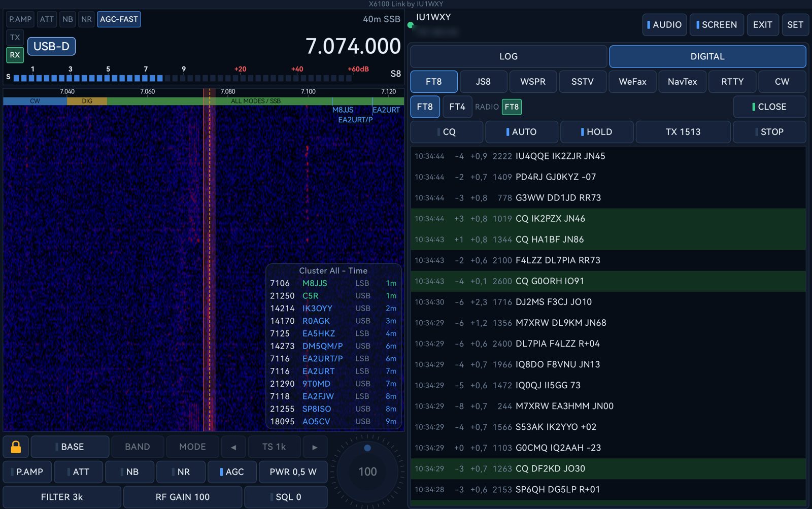Select the green RX indicator

(15, 55)
